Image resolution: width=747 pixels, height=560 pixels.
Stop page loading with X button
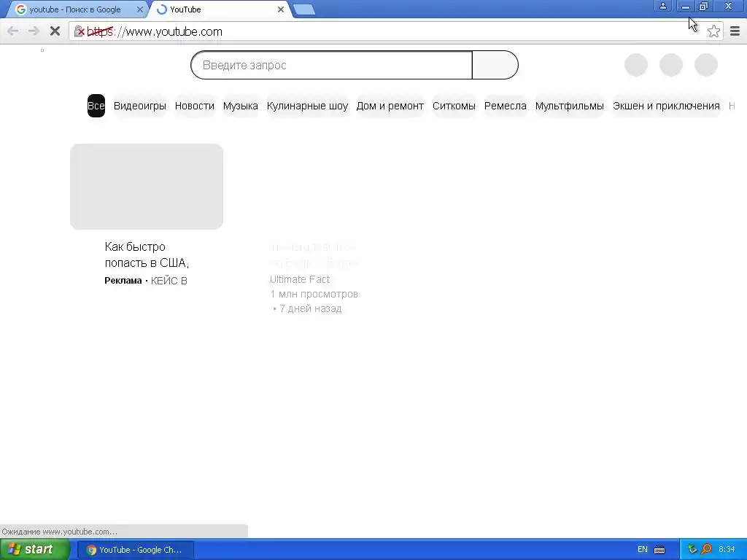click(x=55, y=31)
